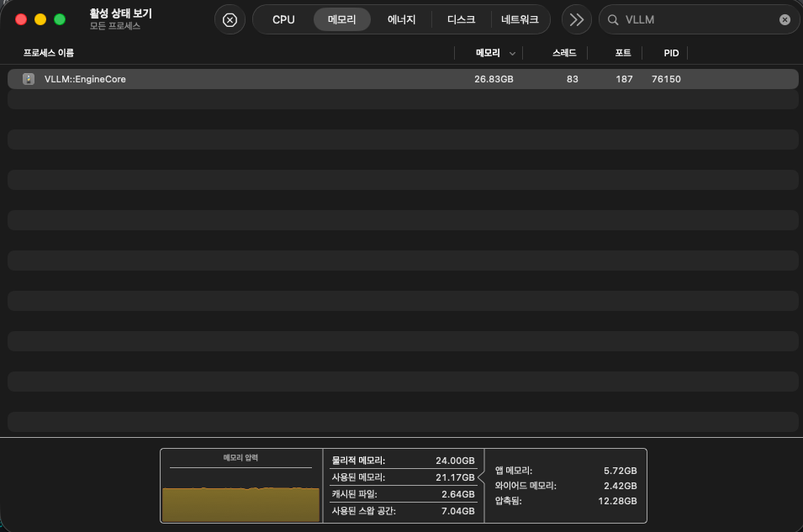The width and height of the screenshot is (803, 532).
Task: Focus the search field containing VLLM
Action: tap(699, 20)
